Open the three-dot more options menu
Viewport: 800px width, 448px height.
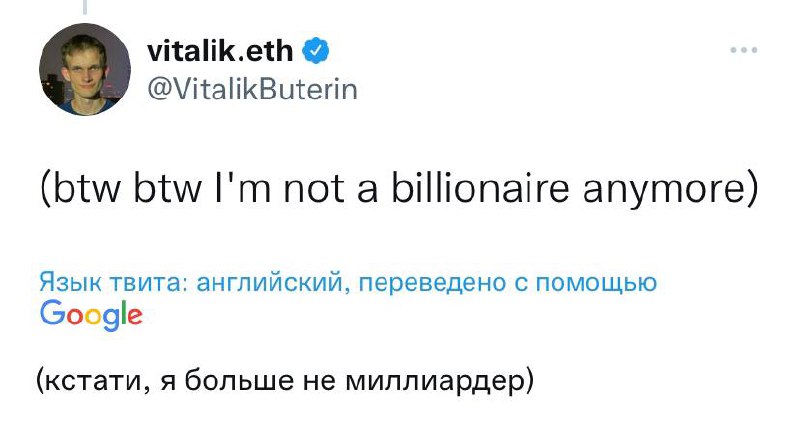(x=743, y=50)
